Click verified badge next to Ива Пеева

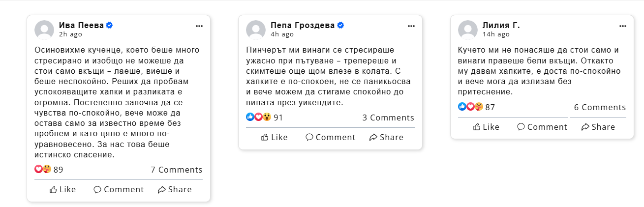tap(110, 25)
